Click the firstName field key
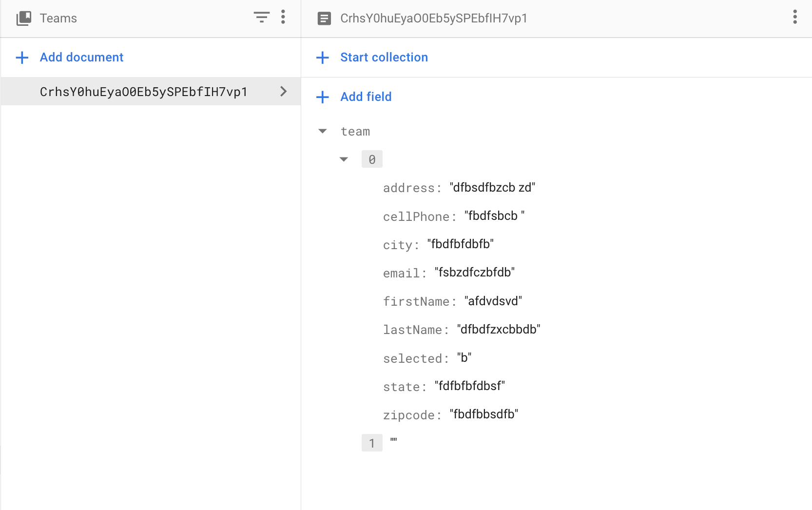Viewport: 812px width, 510px height. (420, 302)
